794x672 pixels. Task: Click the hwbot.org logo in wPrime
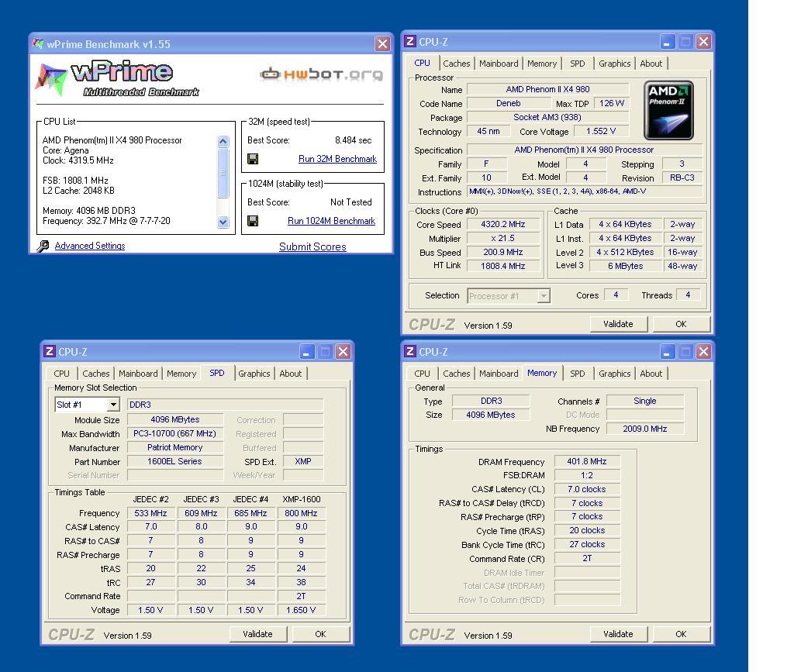[321, 74]
